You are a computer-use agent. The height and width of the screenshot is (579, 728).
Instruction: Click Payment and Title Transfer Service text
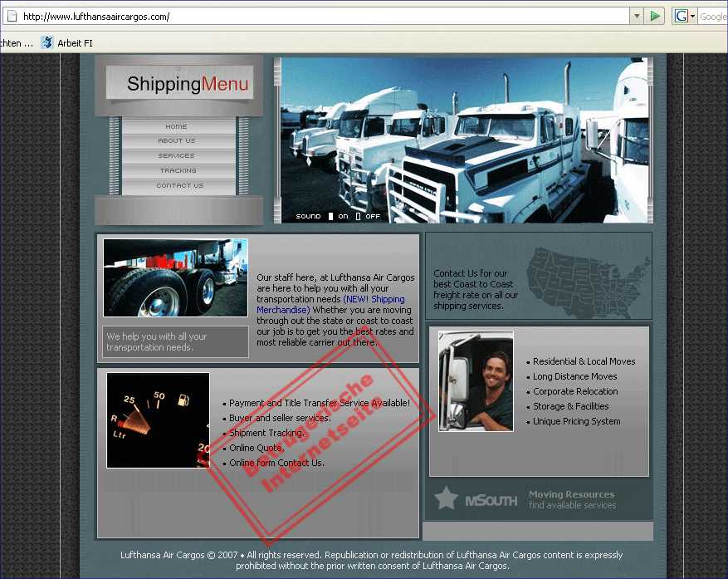(x=320, y=403)
